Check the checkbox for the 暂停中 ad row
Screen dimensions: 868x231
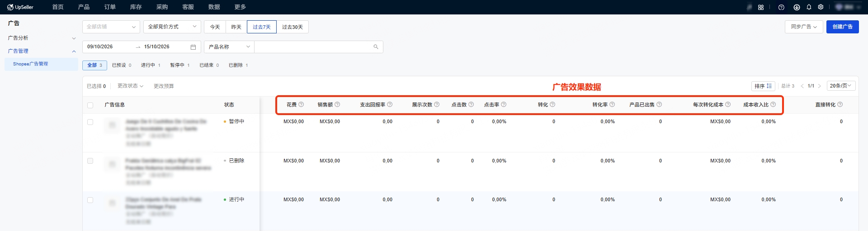(x=90, y=122)
